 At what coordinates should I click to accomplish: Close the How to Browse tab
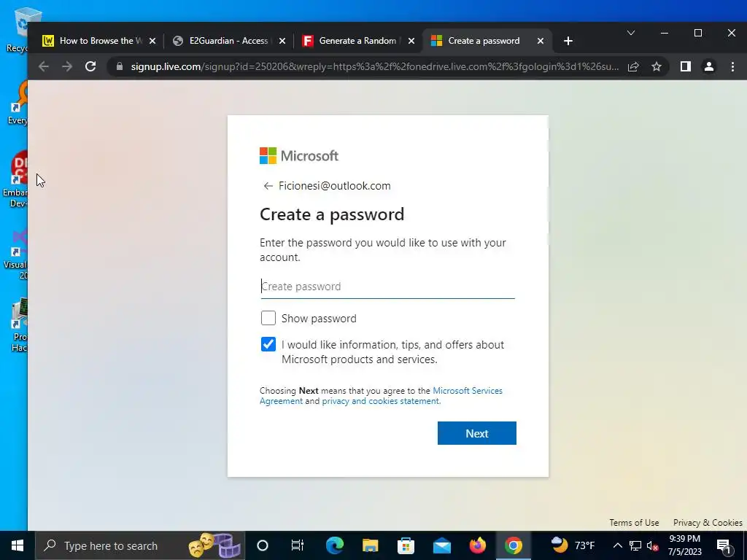click(x=152, y=41)
